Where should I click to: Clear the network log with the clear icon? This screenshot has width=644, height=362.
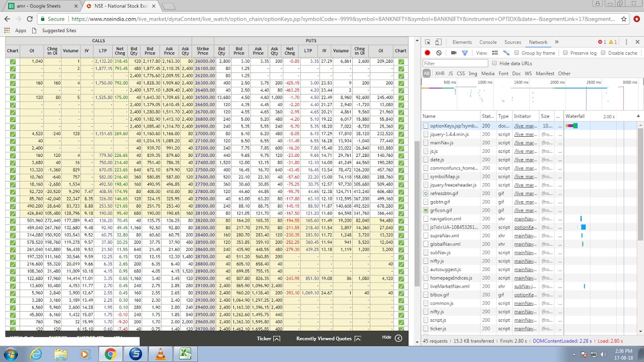point(439,53)
